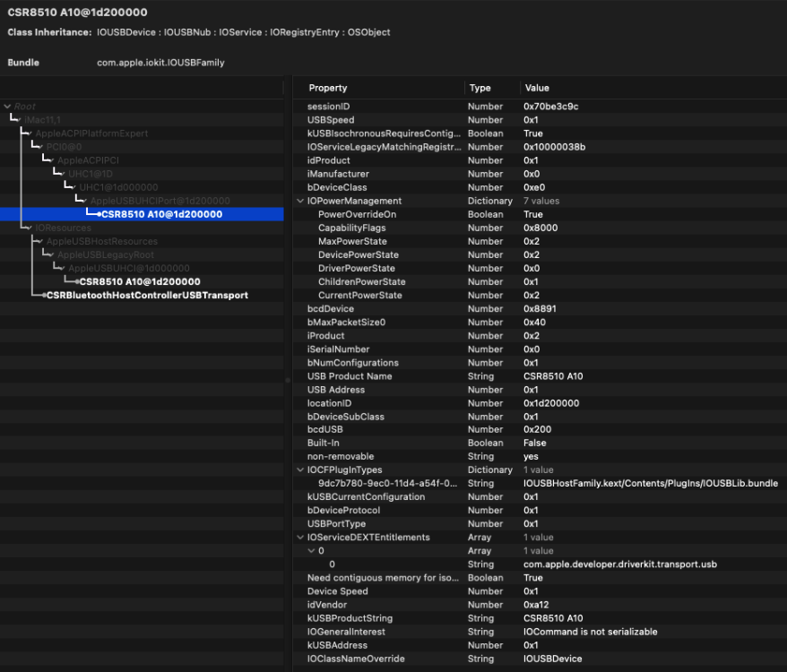This screenshot has height=672, width=787.
Task: Click the com.apple.developer.driverkit.transport.usb value
Action: [620, 564]
